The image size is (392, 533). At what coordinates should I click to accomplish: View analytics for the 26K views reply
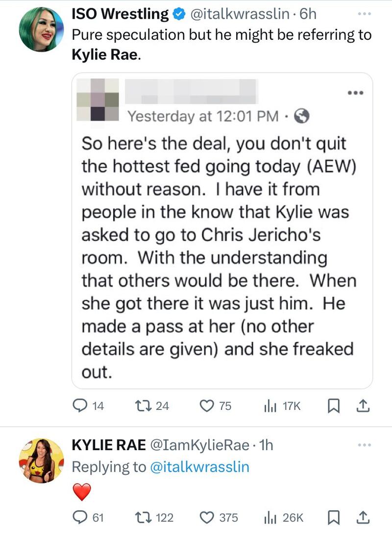270,517
